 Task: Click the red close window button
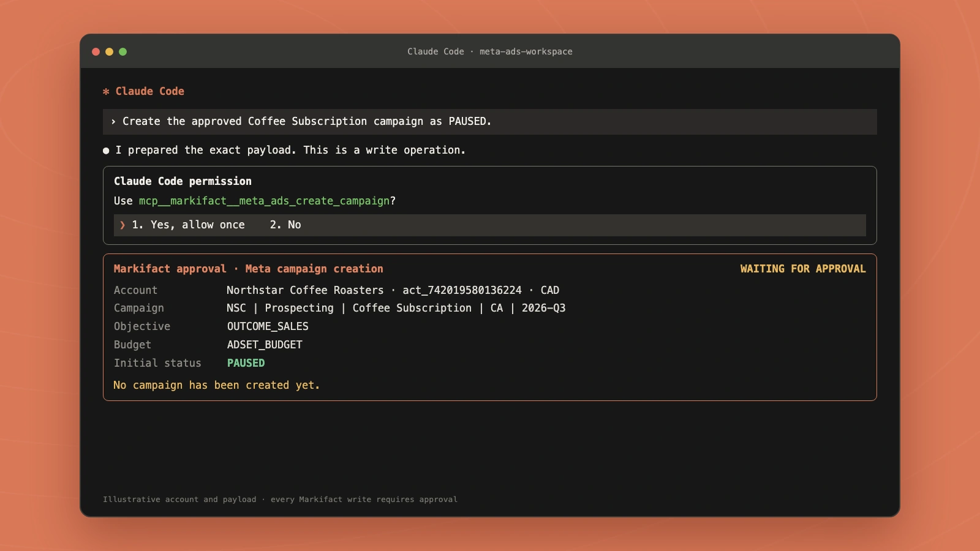[x=96, y=51]
